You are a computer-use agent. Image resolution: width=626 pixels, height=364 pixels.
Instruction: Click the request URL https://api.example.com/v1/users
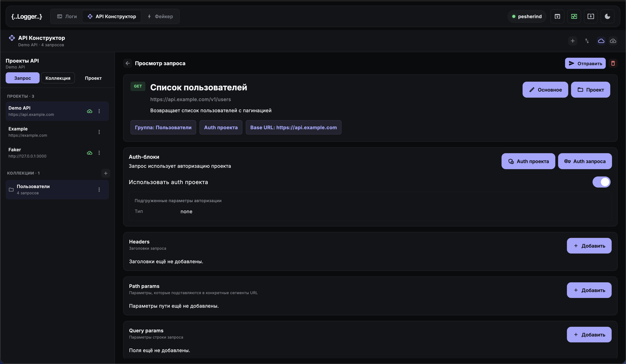coord(191,99)
